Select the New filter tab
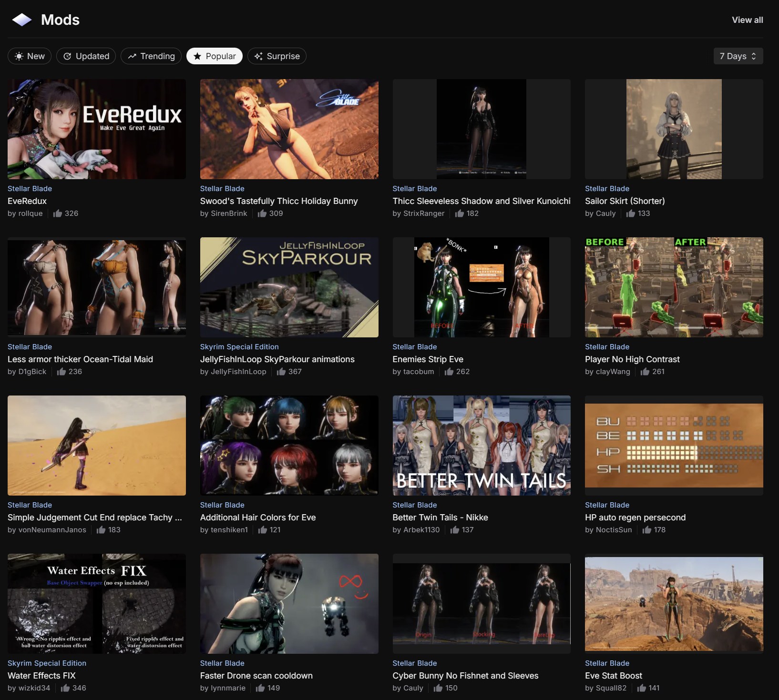Image resolution: width=779 pixels, height=700 pixels. (x=30, y=56)
